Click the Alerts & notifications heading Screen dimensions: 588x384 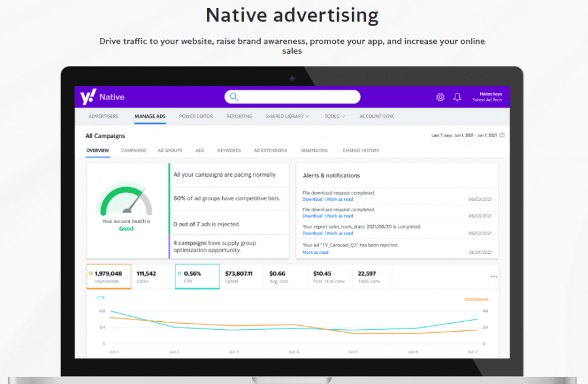click(331, 175)
